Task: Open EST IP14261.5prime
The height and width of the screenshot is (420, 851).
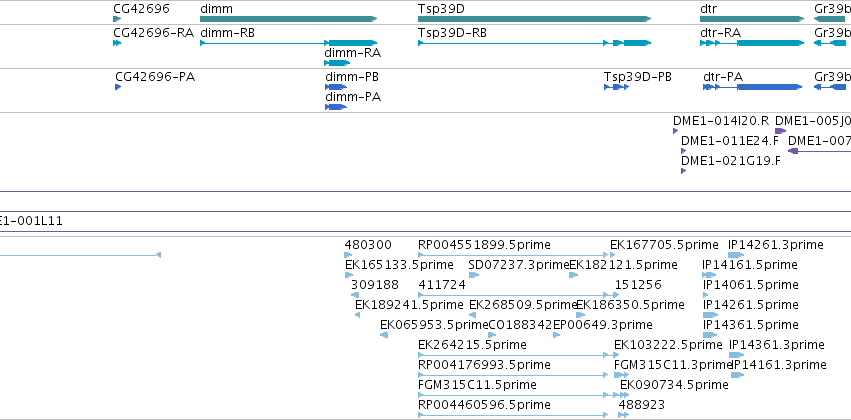Action: tap(751, 304)
